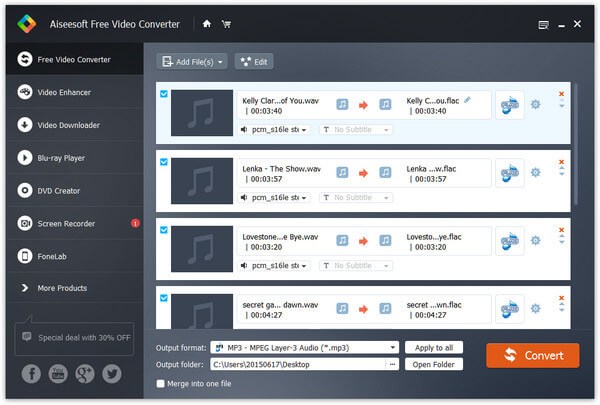Enable Merge into one file
Image resolution: width=600 pixels, height=405 pixels.
click(x=160, y=384)
